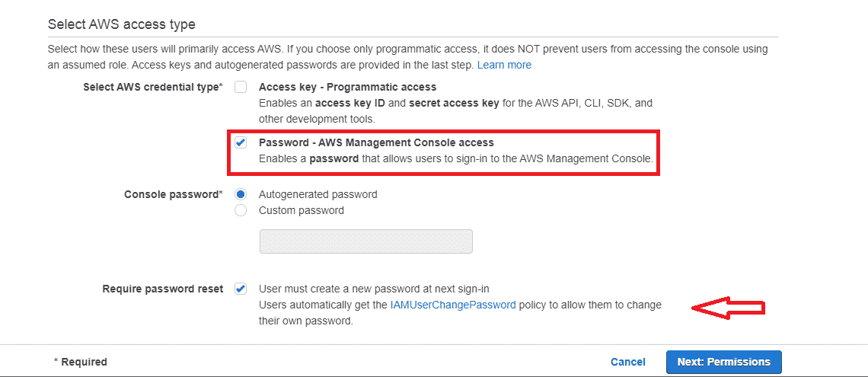The width and height of the screenshot is (868, 377).
Task: Click the 'Select AWS credential type' field label
Action: 151,87
